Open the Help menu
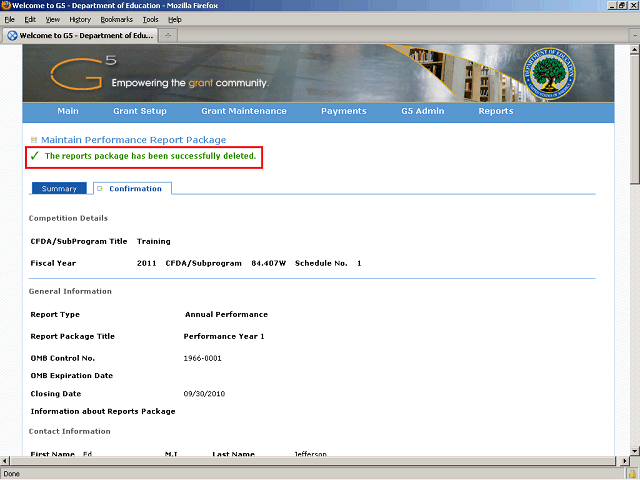 (x=175, y=20)
